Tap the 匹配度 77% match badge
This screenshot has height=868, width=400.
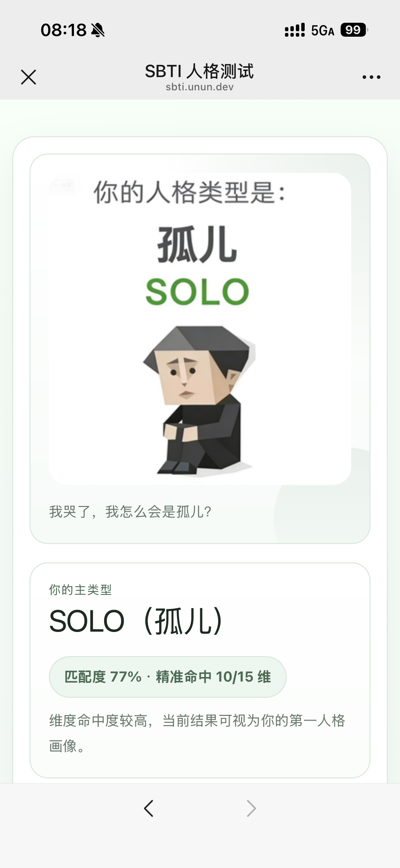pos(168,677)
